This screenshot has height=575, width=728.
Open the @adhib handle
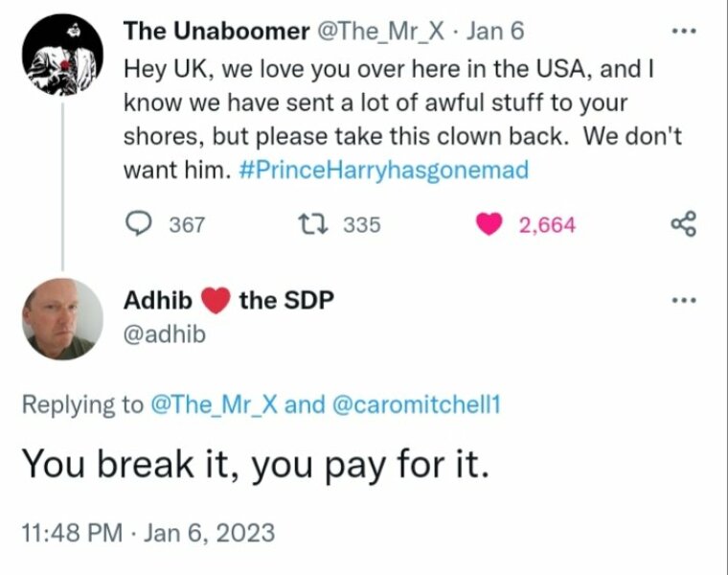[164, 333]
